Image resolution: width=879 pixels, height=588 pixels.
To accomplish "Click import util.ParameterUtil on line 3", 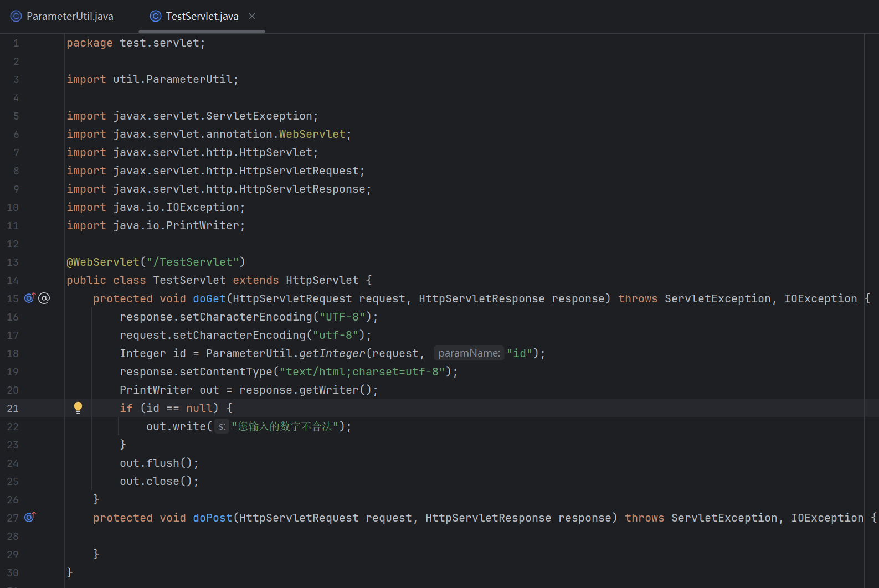I will 152,79.
